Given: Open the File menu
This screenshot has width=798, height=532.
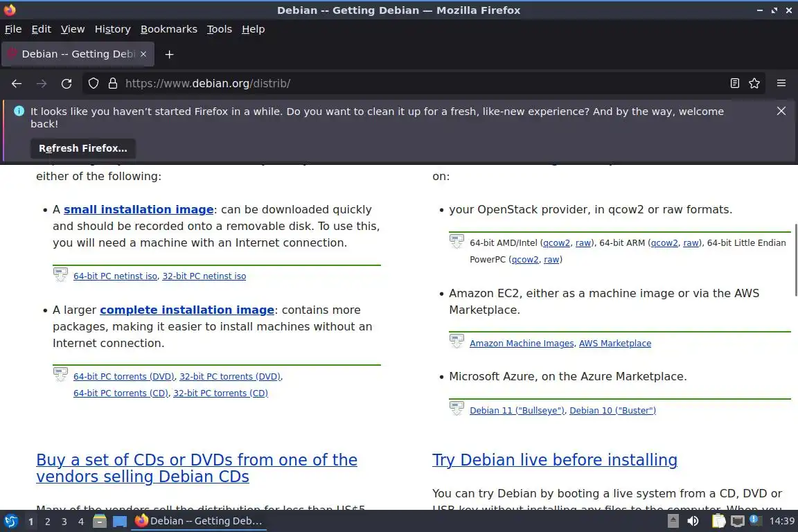Looking at the screenshot, I should tap(13, 29).
